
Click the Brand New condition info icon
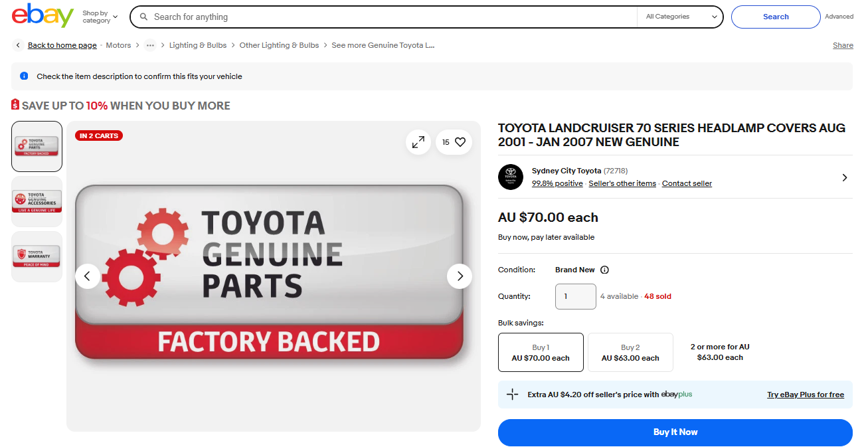[x=604, y=270]
